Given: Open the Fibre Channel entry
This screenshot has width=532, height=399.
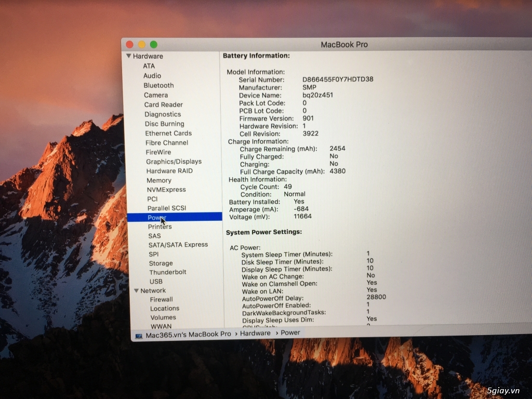Looking at the screenshot, I should [167, 143].
